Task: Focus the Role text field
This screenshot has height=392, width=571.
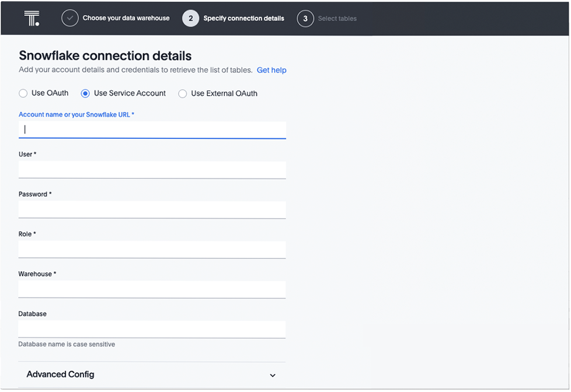Action: [152, 249]
